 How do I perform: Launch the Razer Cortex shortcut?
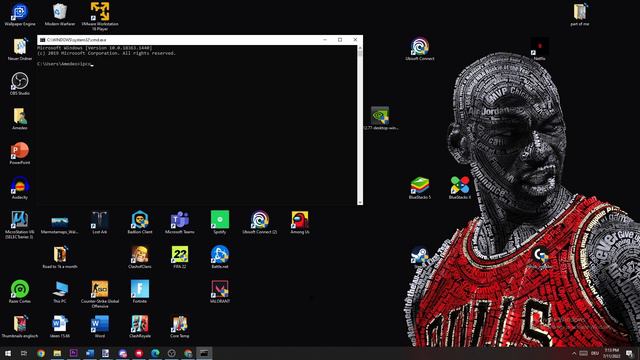(20, 292)
